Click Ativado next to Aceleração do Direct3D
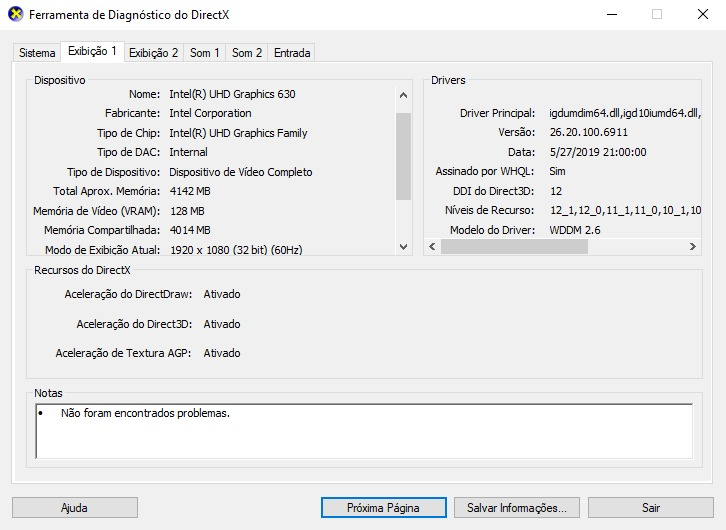 click(222, 324)
